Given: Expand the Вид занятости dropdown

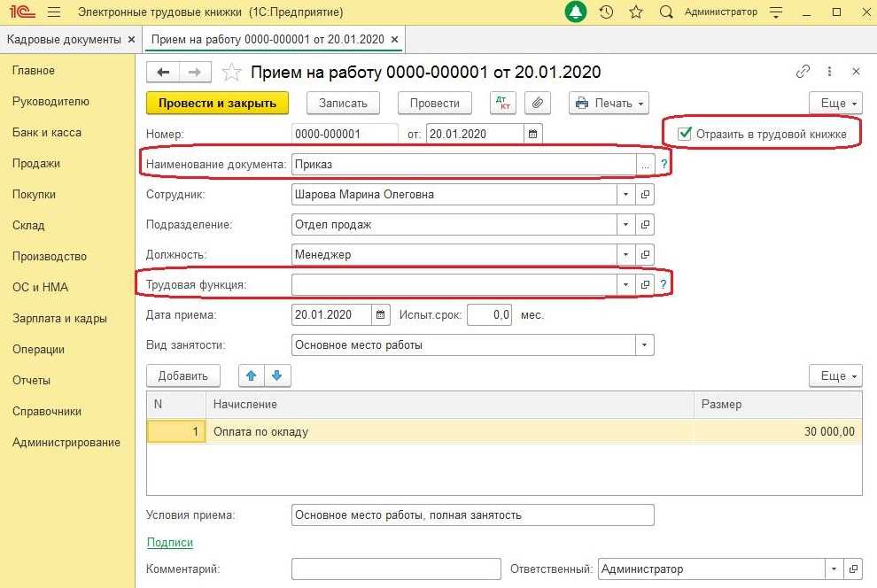Looking at the screenshot, I should [644, 345].
